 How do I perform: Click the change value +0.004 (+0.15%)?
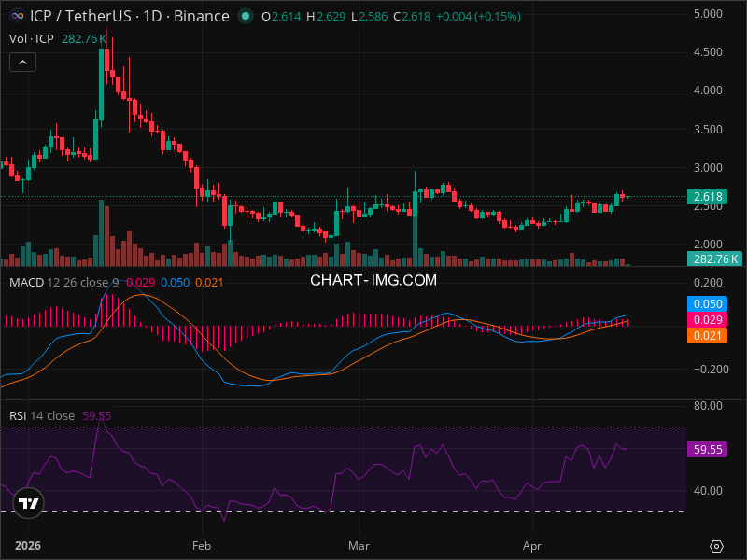click(x=478, y=17)
